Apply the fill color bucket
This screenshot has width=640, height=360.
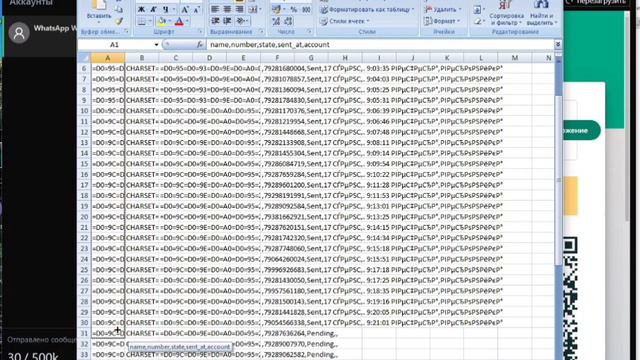click(162, 21)
